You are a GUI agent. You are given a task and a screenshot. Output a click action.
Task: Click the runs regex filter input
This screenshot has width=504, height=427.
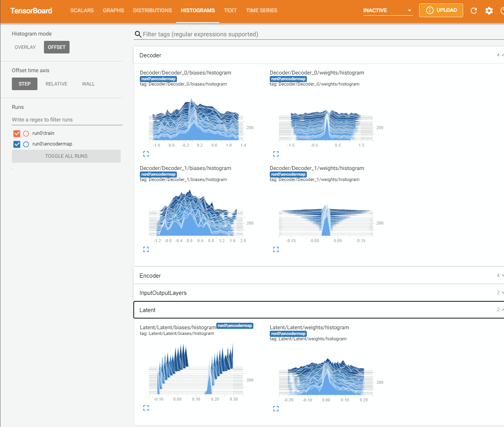point(67,120)
